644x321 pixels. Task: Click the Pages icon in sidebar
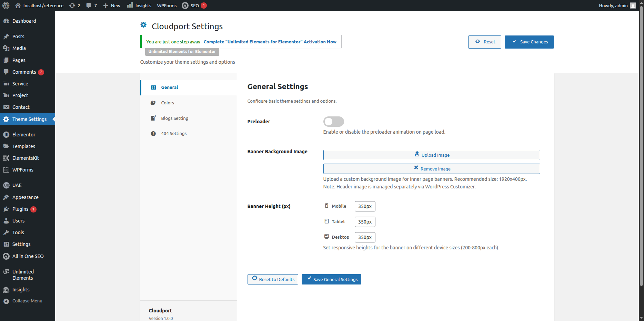tap(6, 60)
